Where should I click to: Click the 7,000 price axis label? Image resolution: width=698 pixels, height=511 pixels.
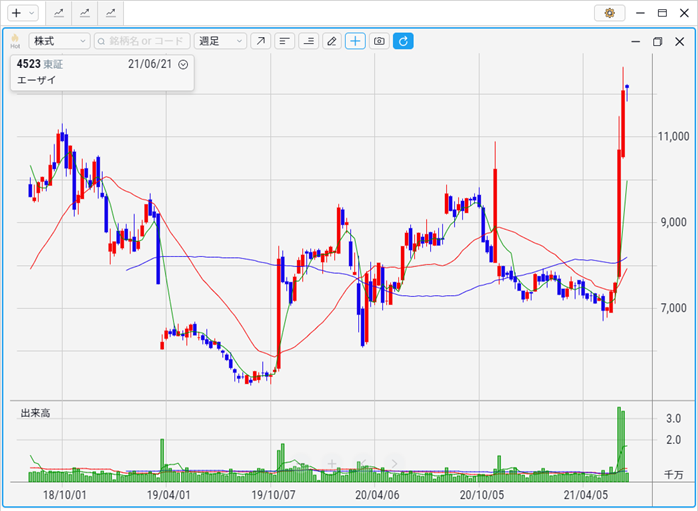[674, 308]
